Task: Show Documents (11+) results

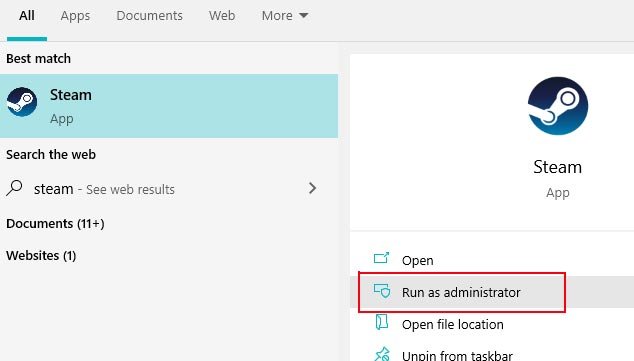Action: (x=55, y=224)
